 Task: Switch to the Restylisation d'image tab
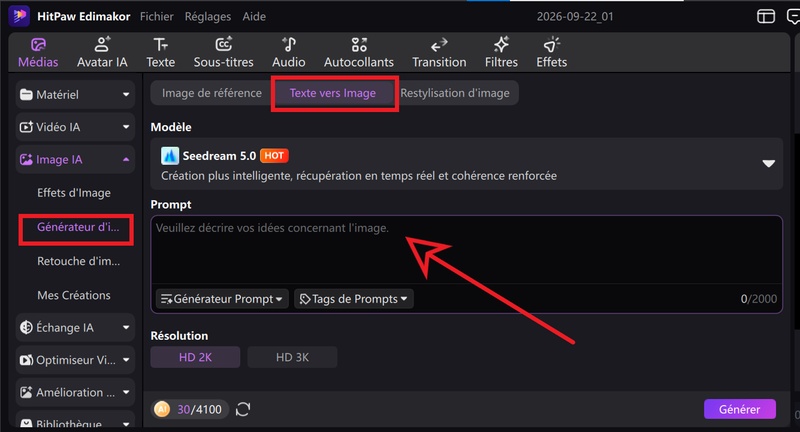(x=455, y=93)
